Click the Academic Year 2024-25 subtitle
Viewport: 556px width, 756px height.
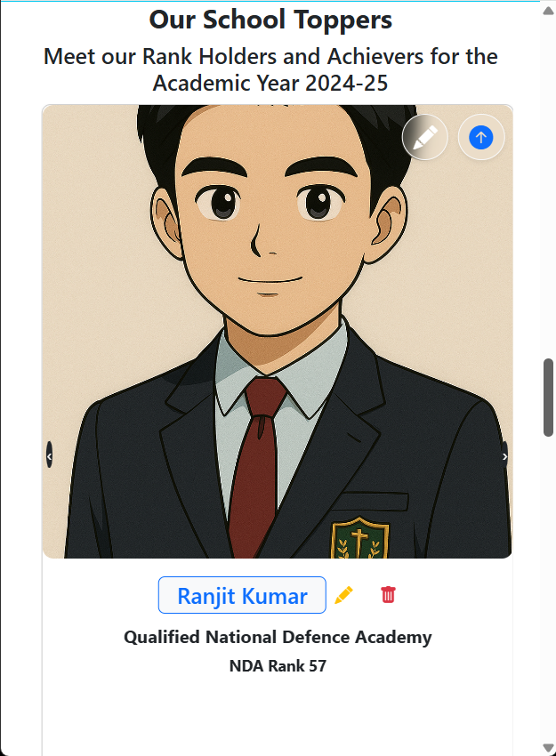[270, 83]
